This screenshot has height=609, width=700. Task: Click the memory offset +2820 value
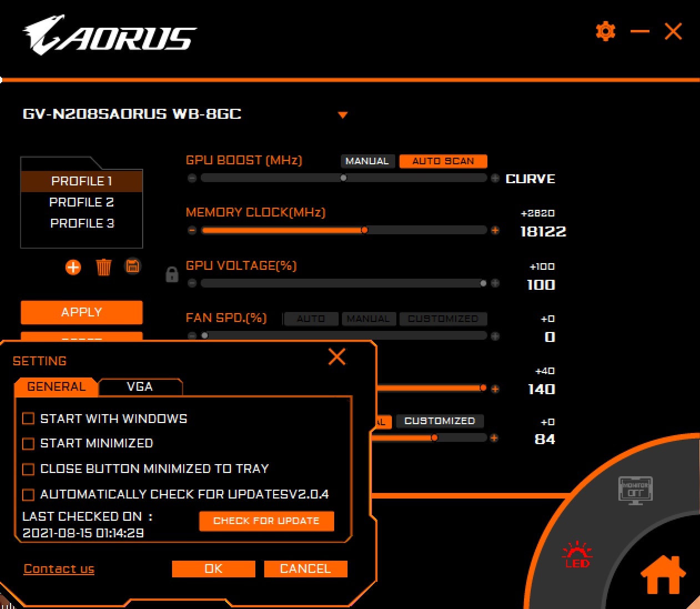[538, 213]
